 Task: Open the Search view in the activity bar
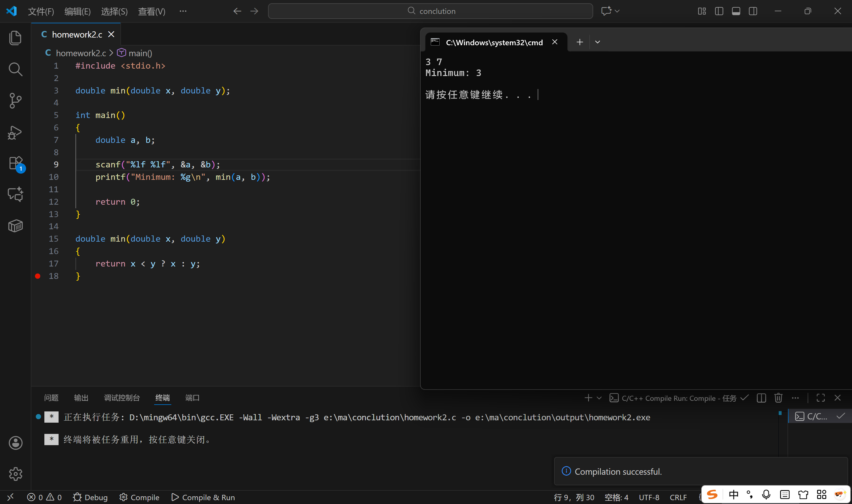15,69
